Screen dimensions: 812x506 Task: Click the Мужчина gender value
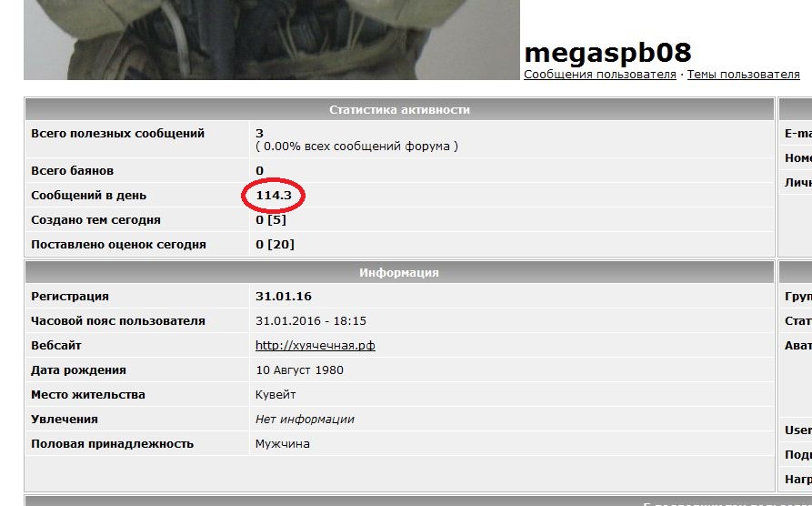click(282, 443)
